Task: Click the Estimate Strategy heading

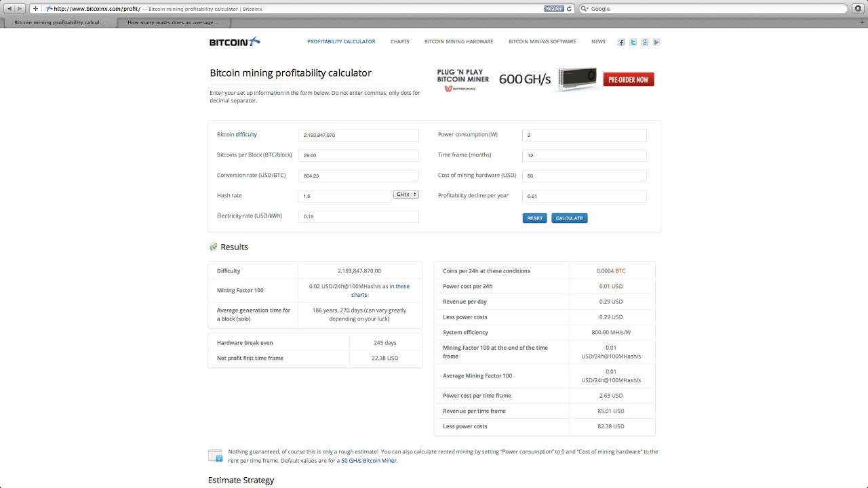Action: click(x=241, y=480)
